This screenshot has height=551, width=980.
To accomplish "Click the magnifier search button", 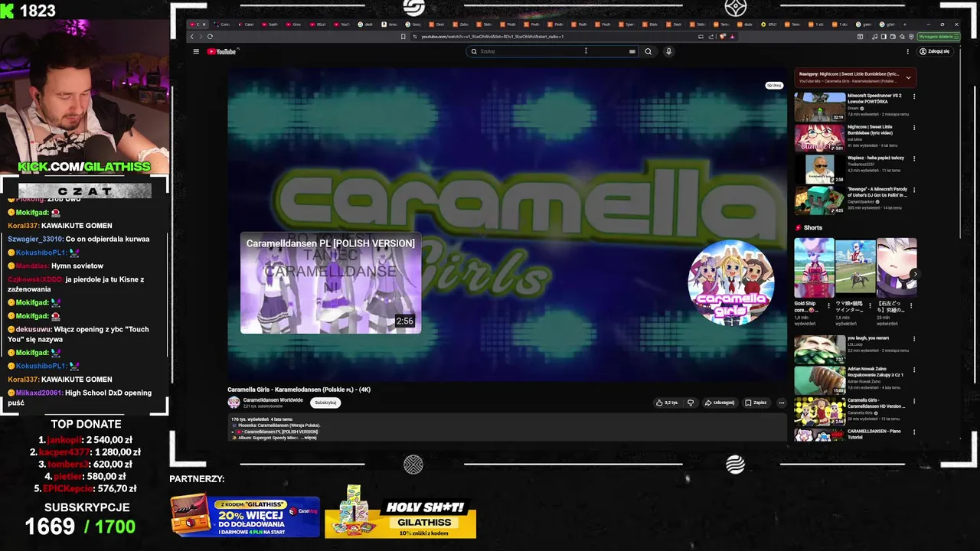I will click(648, 51).
